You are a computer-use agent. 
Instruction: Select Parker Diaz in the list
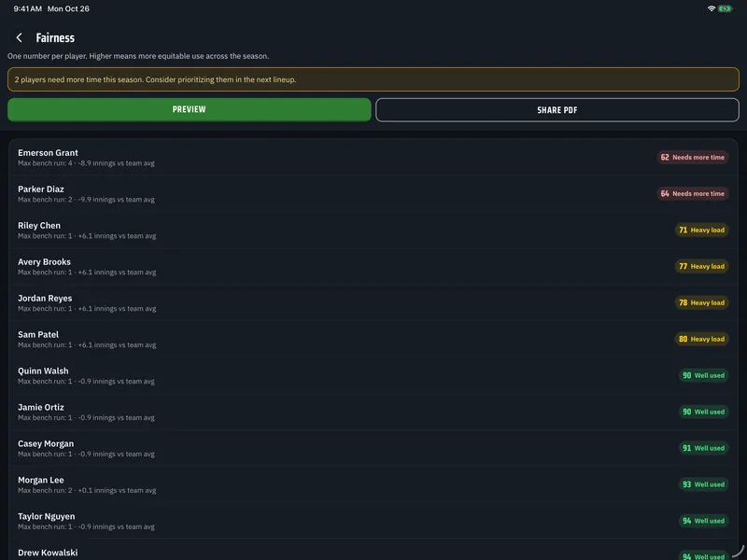[x=373, y=194]
